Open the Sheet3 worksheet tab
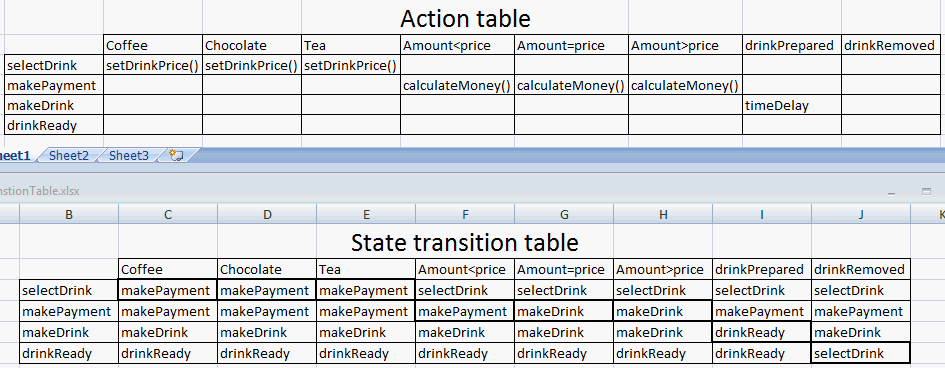Screen dimensions: 945x368 (128, 155)
